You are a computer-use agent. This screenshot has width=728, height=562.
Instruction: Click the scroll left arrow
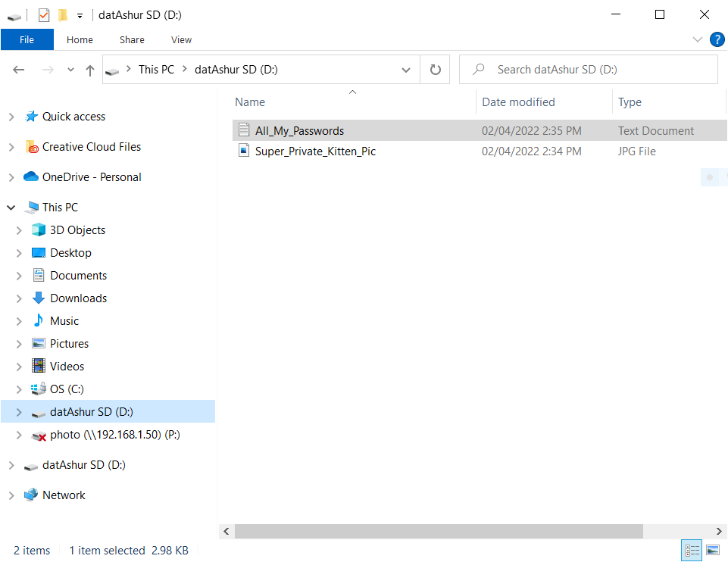226,532
